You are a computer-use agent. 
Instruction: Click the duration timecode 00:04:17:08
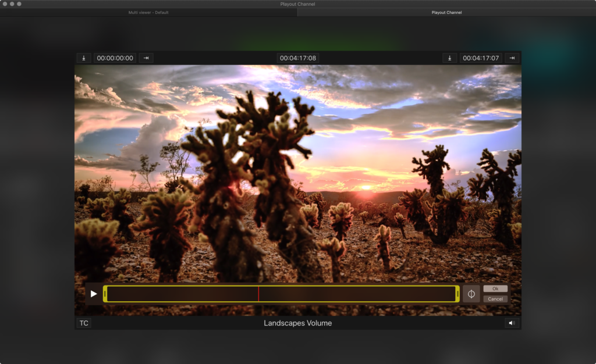[298, 58]
